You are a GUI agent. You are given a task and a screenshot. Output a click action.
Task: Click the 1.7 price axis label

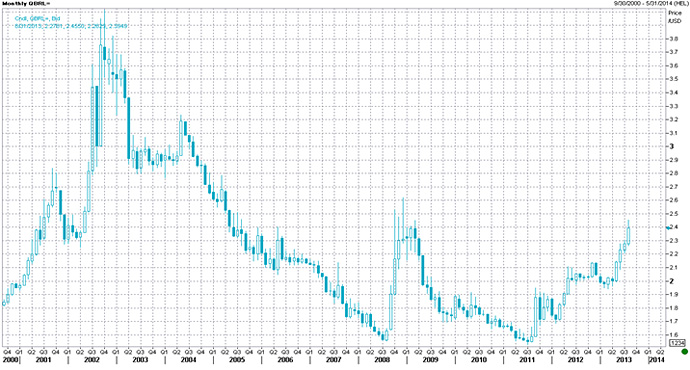[x=673, y=322]
